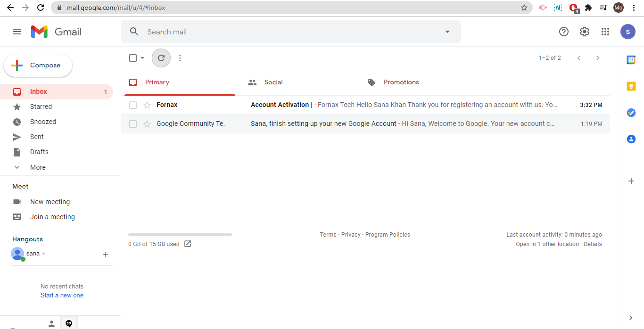Open Google Calendar side panel icon
Image resolution: width=644 pixels, height=329 pixels.
(631, 60)
